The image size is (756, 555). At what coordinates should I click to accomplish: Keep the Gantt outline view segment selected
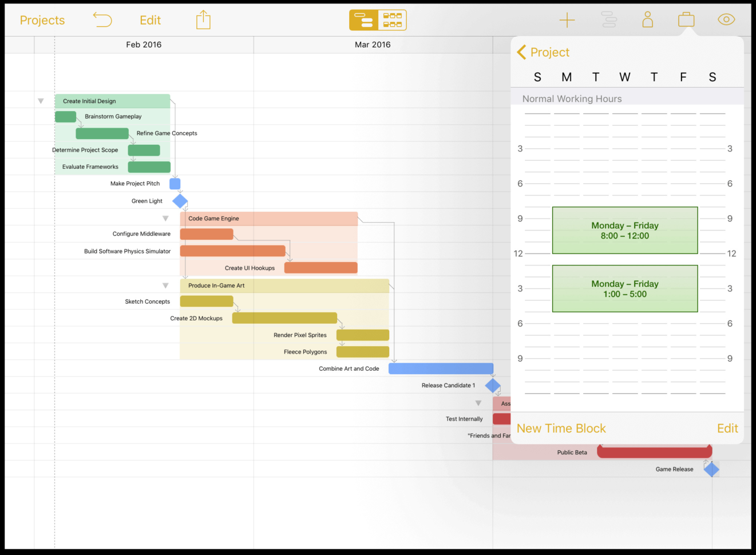coord(364,19)
